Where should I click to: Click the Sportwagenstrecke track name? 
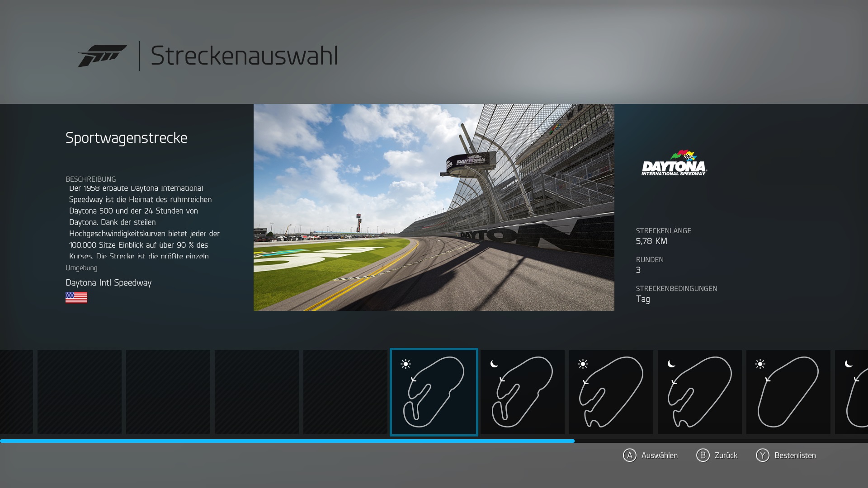click(126, 138)
